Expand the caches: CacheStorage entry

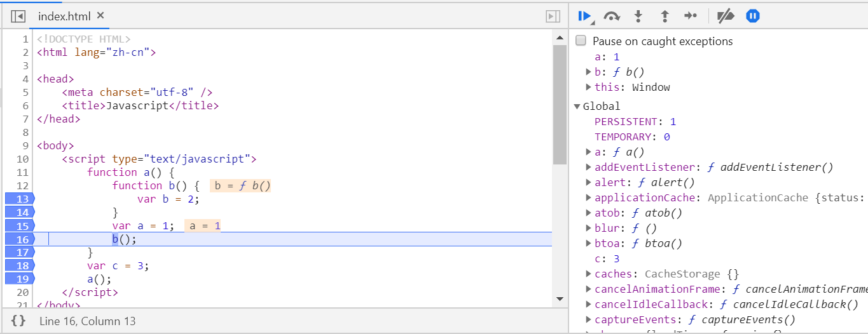[589, 274]
